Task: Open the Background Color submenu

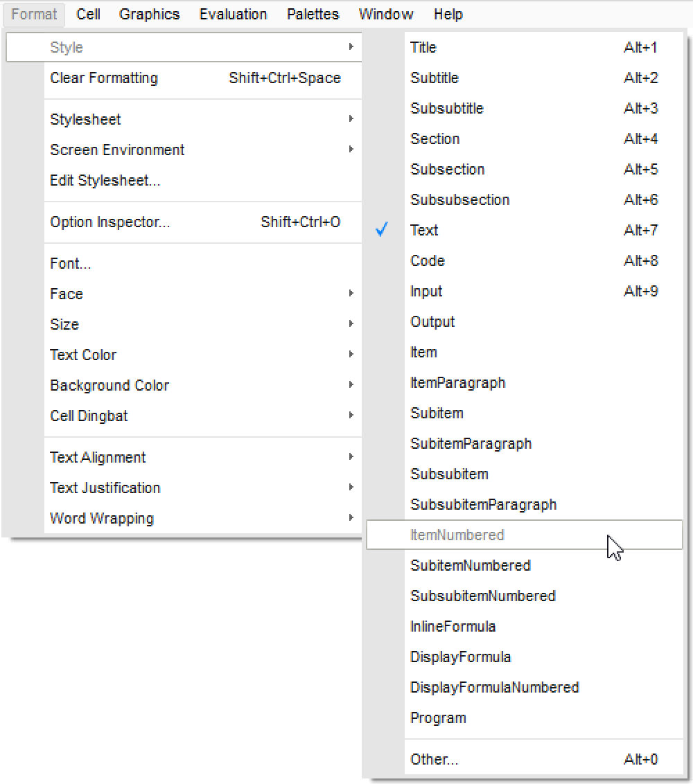Action: (x=109, y=386)
